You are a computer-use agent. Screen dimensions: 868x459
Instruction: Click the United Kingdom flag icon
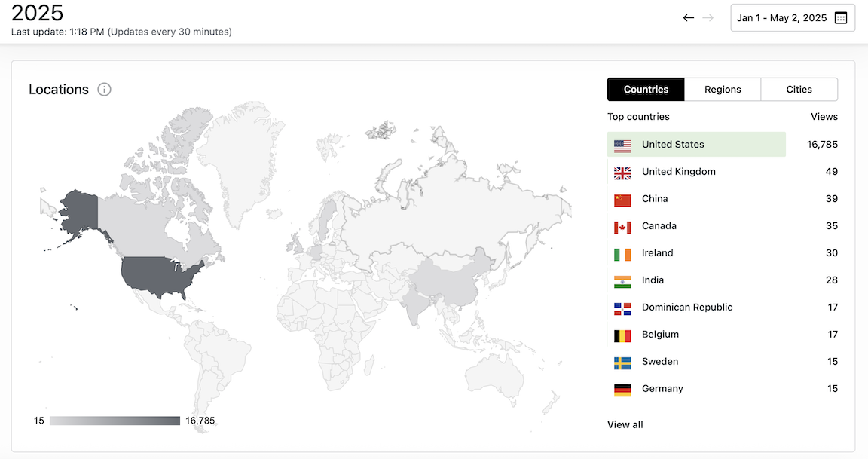point(622,173)
